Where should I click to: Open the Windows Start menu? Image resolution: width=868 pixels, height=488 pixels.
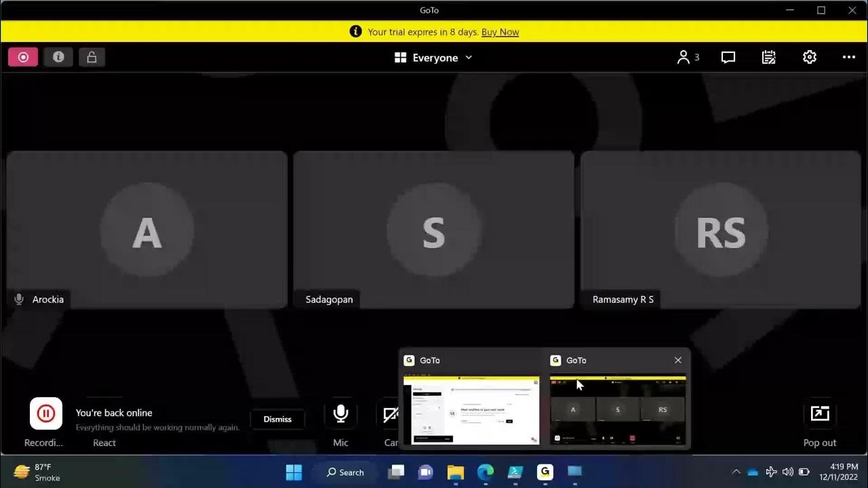(294, 472)
